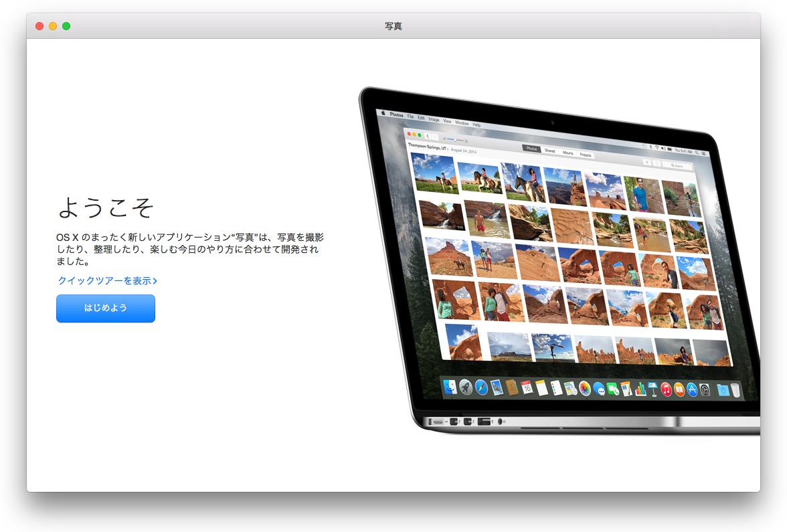Click the thumbnail zoom slider in pictured toolbar
Screen dimensions: 787x532
(x=454, y=139)
